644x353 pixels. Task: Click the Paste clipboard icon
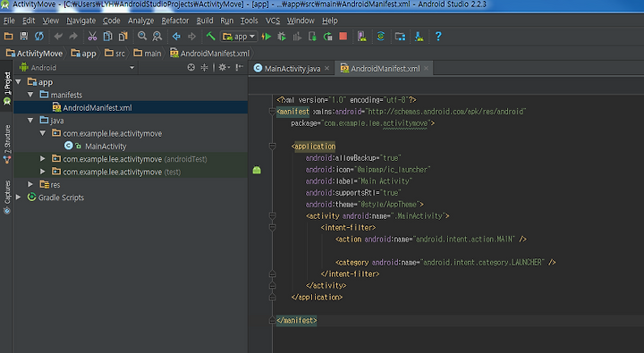pyautogui.click(x=123, y=37)
